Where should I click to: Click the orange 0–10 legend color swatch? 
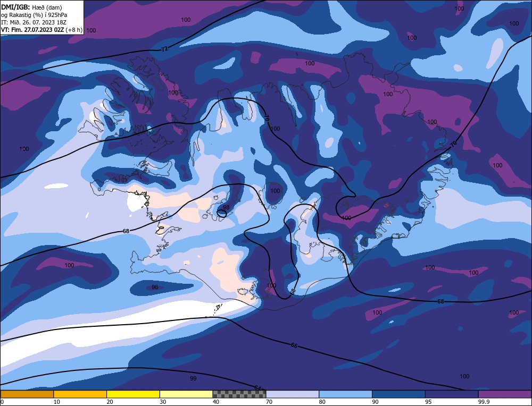click(27, 394)
